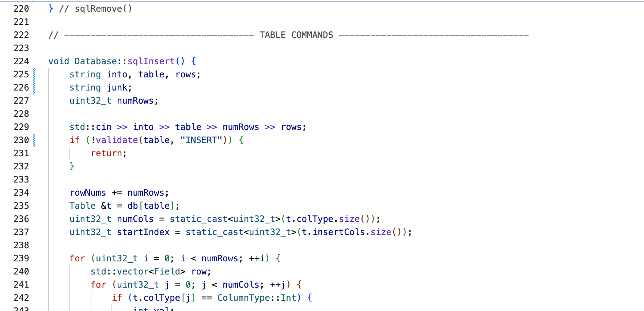Image resolution: width=644 pixels, height=311 pixels.
Task: Click the change marker beside line 230
Action: tap(34, 140)
